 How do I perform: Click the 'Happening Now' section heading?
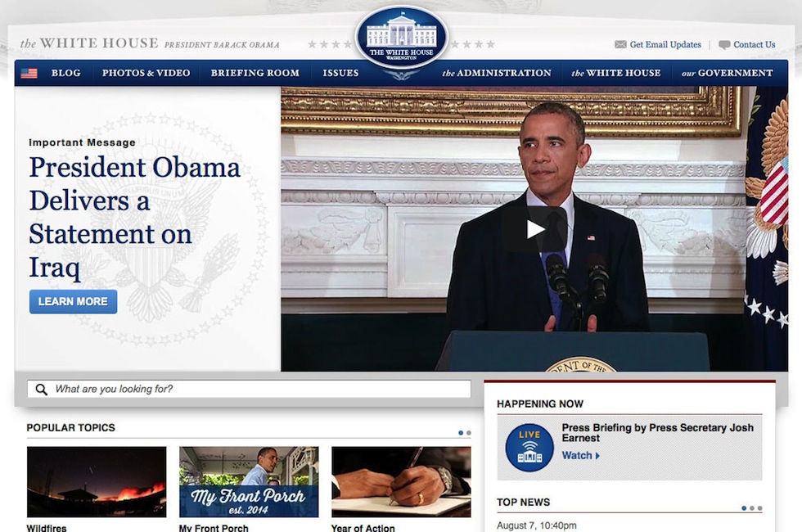(x=540, y=404)
